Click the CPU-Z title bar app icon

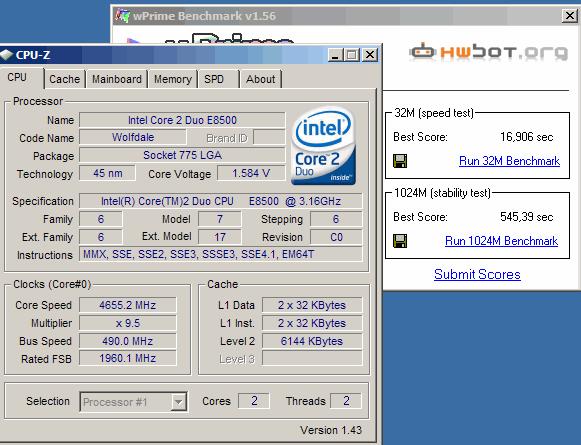click(x=6, y=55)
